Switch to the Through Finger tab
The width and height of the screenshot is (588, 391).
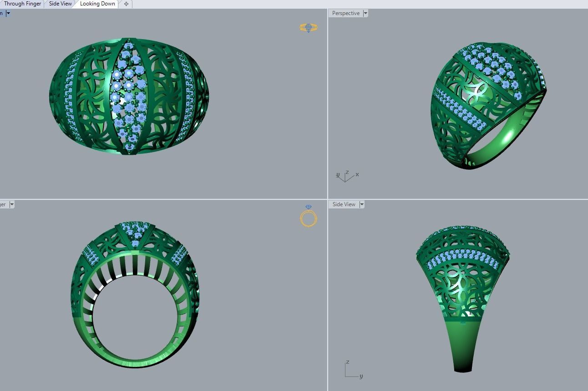point(21,4)
